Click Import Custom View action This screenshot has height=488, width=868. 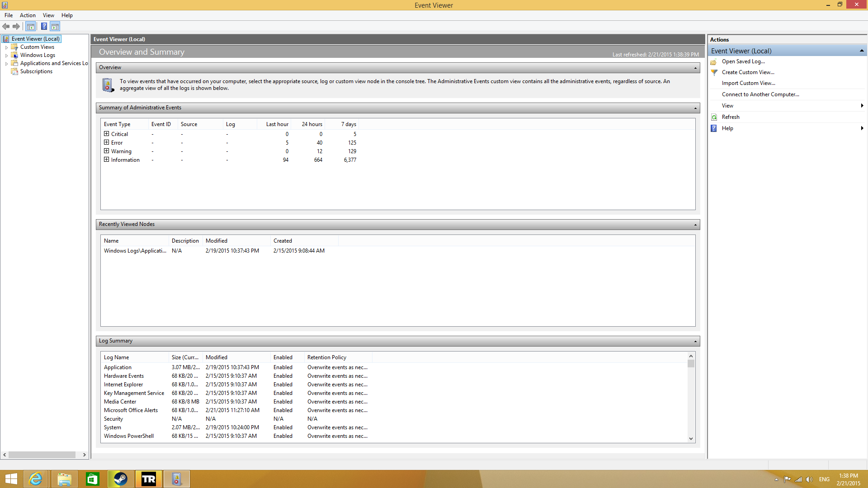tap(748, 84)
